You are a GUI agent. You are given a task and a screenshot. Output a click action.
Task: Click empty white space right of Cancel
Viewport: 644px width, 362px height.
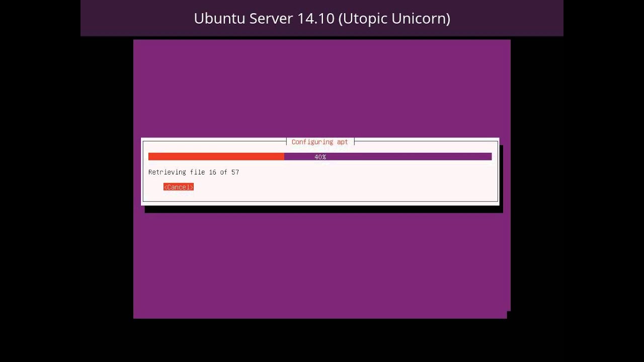click(x=342, y=187)
